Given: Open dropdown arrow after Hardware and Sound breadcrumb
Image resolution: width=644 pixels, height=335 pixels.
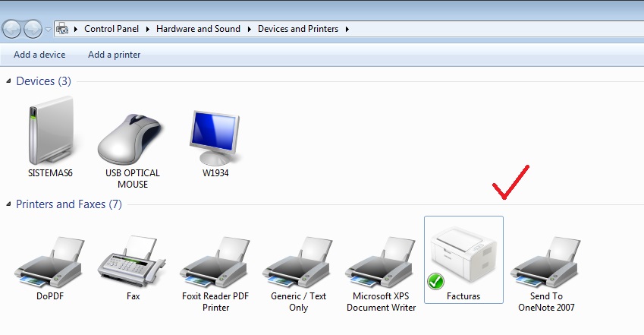Looking at the screenshot, I should (249, 29).
